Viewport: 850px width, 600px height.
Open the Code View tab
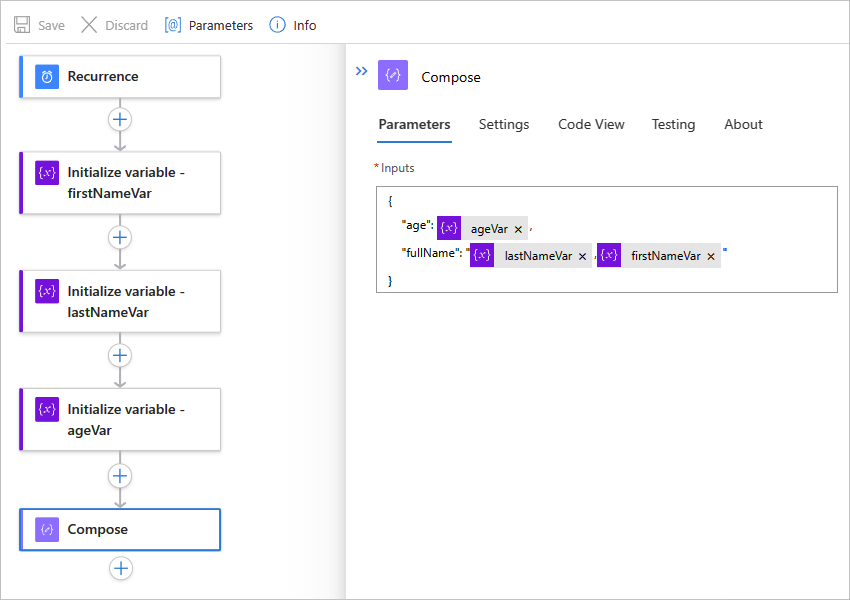click(591, 124)
